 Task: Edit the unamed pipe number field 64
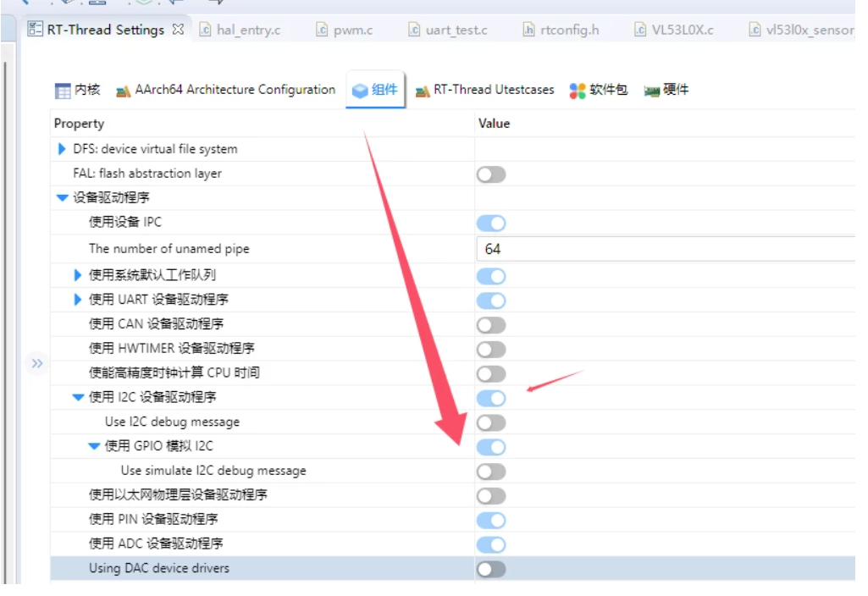(x=666, y=249)
